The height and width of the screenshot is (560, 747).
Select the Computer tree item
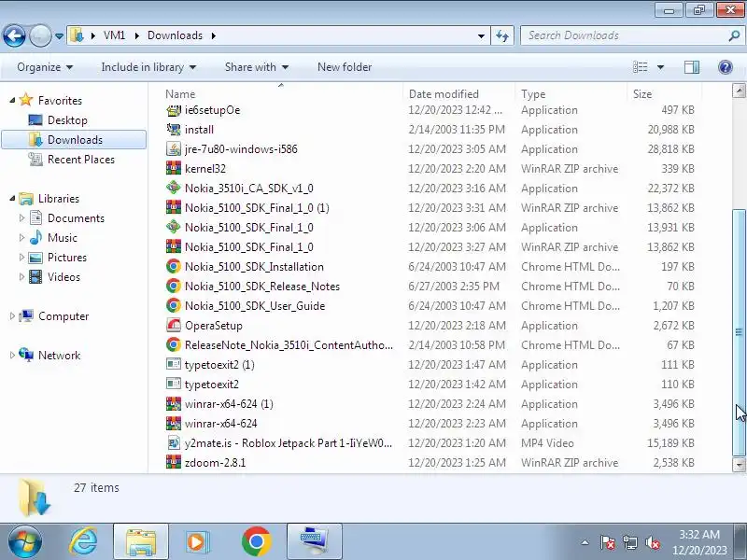click(54, 316)
